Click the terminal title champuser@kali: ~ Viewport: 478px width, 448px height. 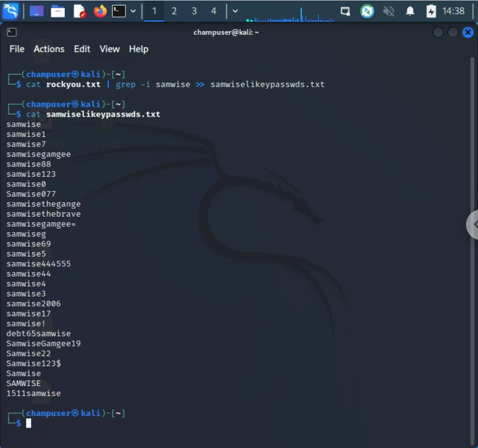click(226, 32)
